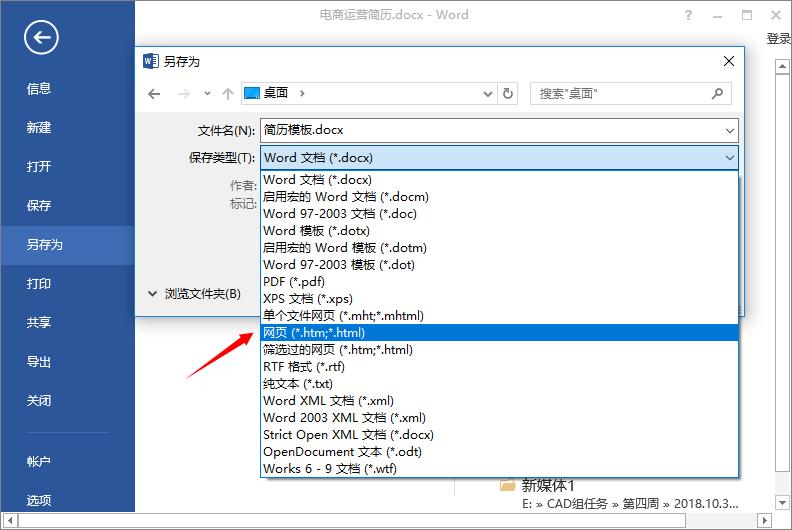Select 启用宏的 Word 文档 (*.docm)
Image resolution: width=792 pixels, height=530 pixels.
coord(500,197)
